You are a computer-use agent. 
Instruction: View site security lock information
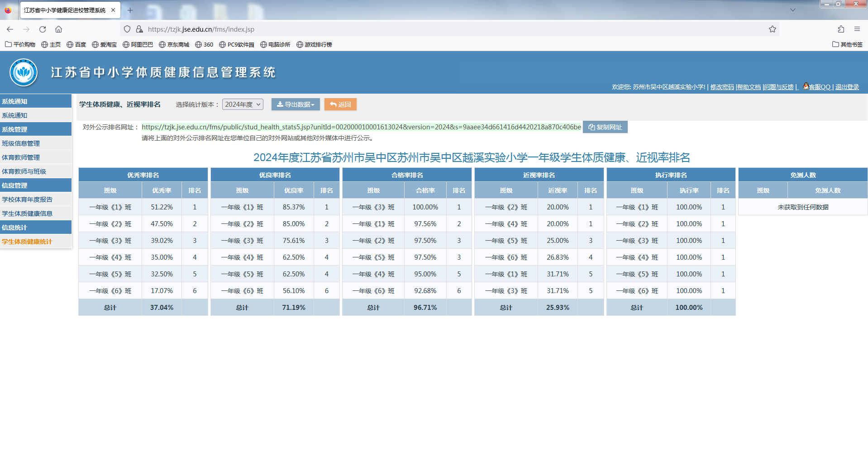pyautogui.click(x=139, y=29)
